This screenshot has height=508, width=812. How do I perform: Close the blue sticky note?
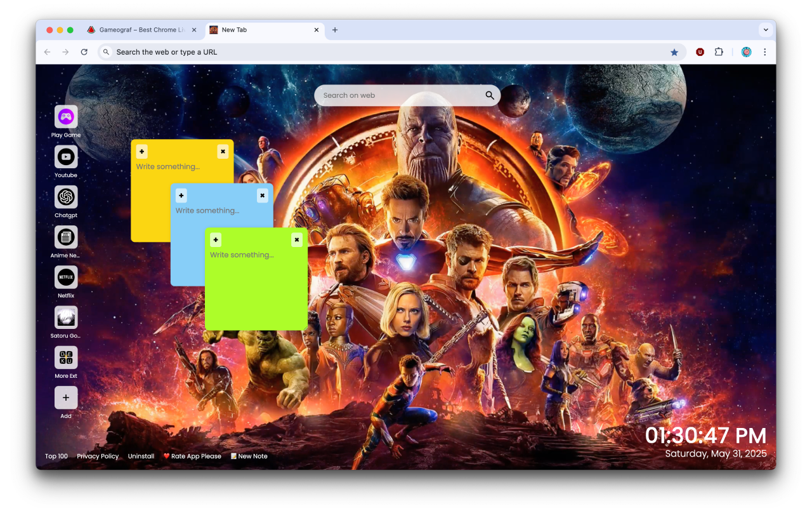click(x=263, y=196)
